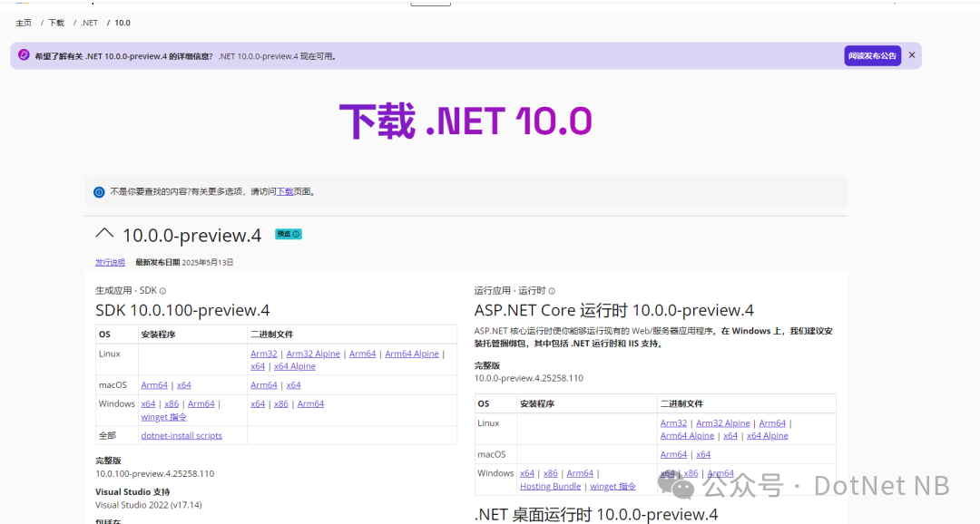980x524 pixels.
Task: Click the release date 2025年5月13日
Action: [208, 262]
